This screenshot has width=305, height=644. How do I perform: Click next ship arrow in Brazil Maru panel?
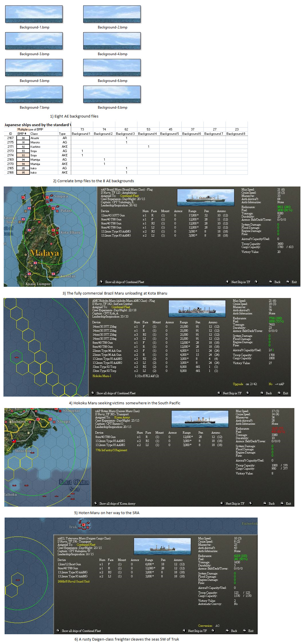(x=257, y=282)
